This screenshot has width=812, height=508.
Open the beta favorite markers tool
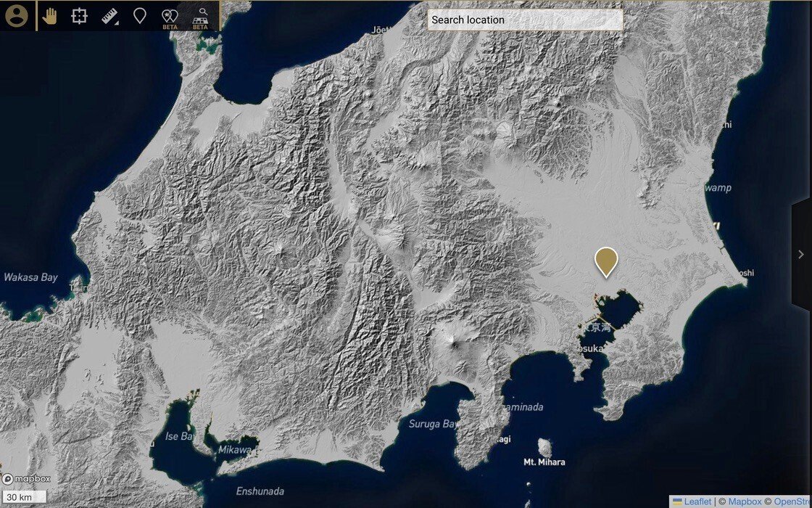click(170, 19)
